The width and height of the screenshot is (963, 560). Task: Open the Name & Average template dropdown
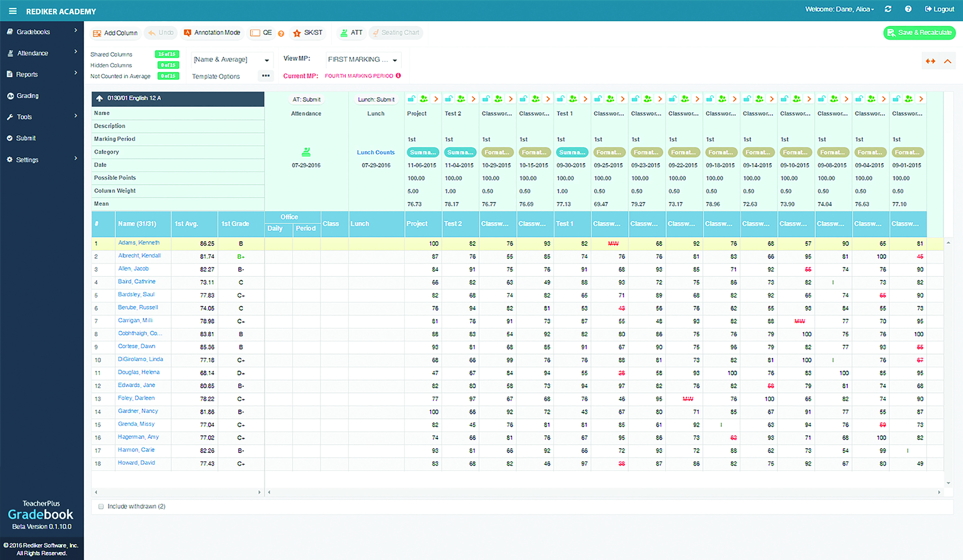pyautogui.click(x=232, y=60)
